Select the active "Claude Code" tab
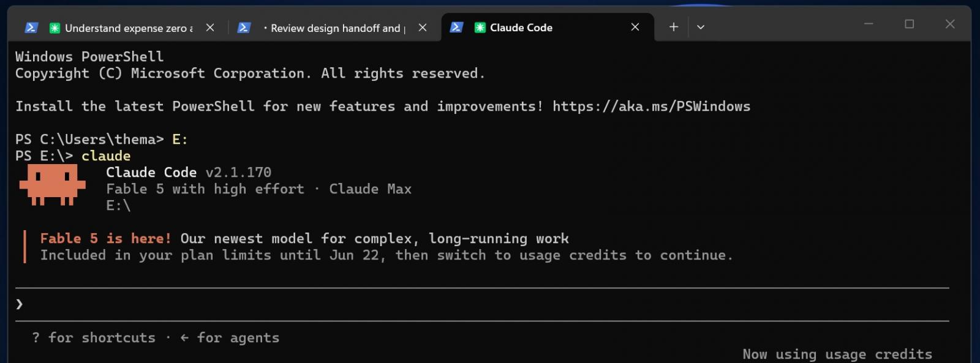Screen dimensions: 980x363 pos(547,28)
